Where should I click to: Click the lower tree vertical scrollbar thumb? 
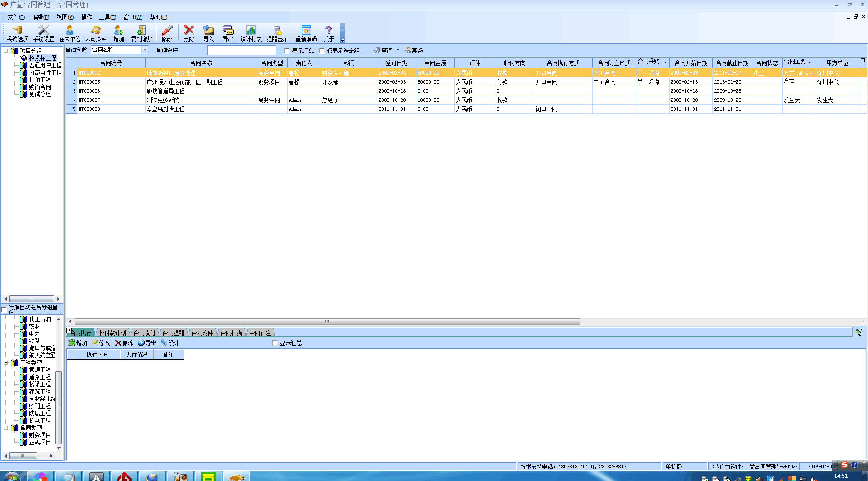[58, 407]
